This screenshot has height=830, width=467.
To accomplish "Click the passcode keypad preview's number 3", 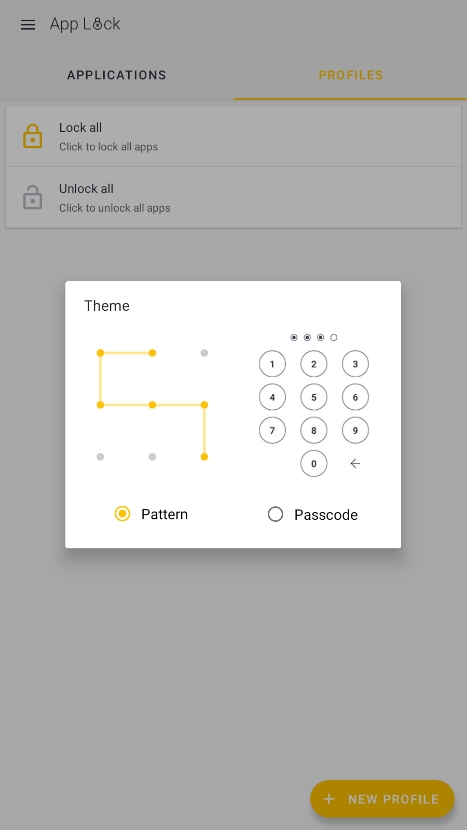I will tap(355, 364).
